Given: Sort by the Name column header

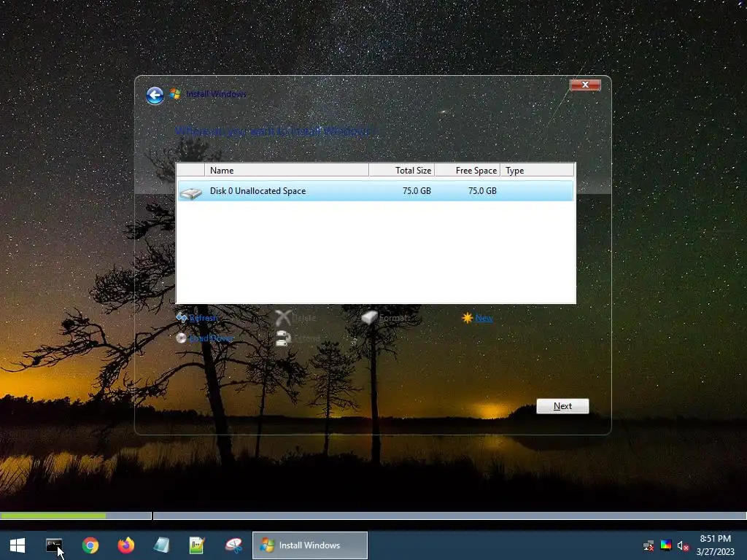Looking at the screenshot, I should coord(286,170).
